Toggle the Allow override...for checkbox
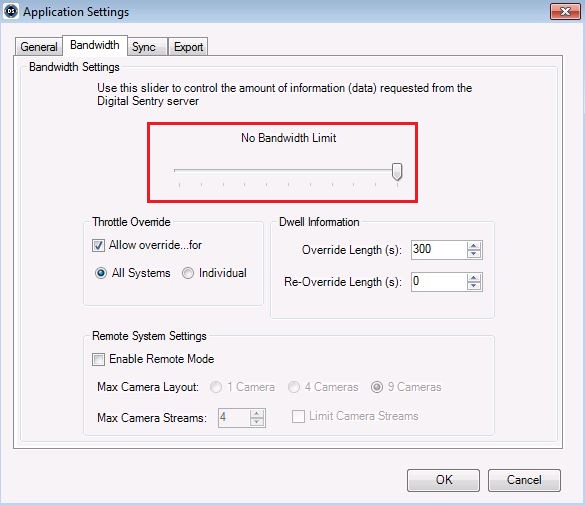Image resolution: width=585 pixels, height=505 pixels. 98,245
